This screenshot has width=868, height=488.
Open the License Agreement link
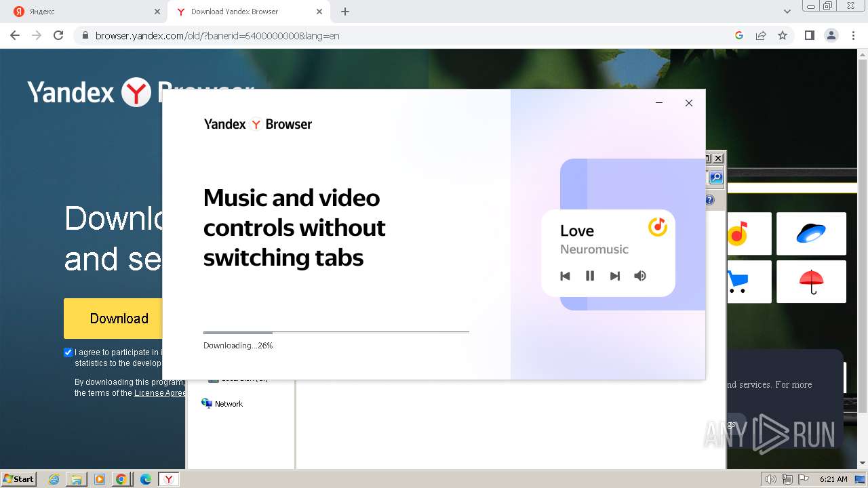159,393
